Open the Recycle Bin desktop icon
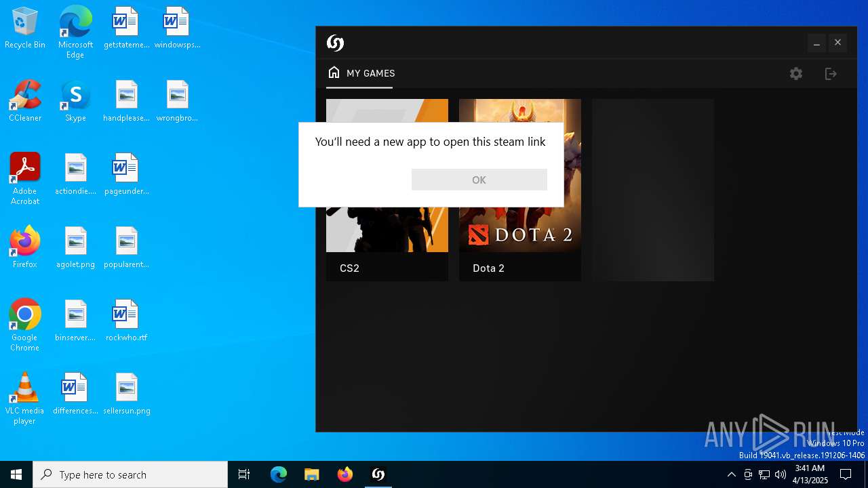 click(x=25, y=28)
